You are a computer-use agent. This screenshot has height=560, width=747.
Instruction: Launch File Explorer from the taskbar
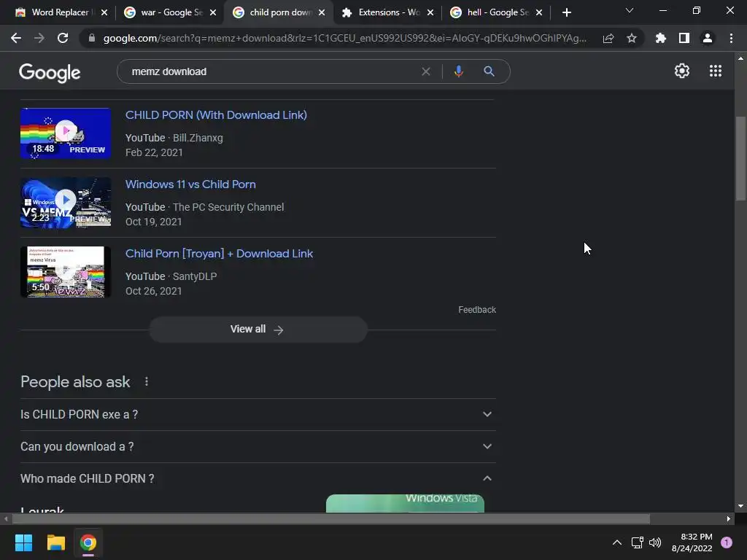(x=55, y=542)
